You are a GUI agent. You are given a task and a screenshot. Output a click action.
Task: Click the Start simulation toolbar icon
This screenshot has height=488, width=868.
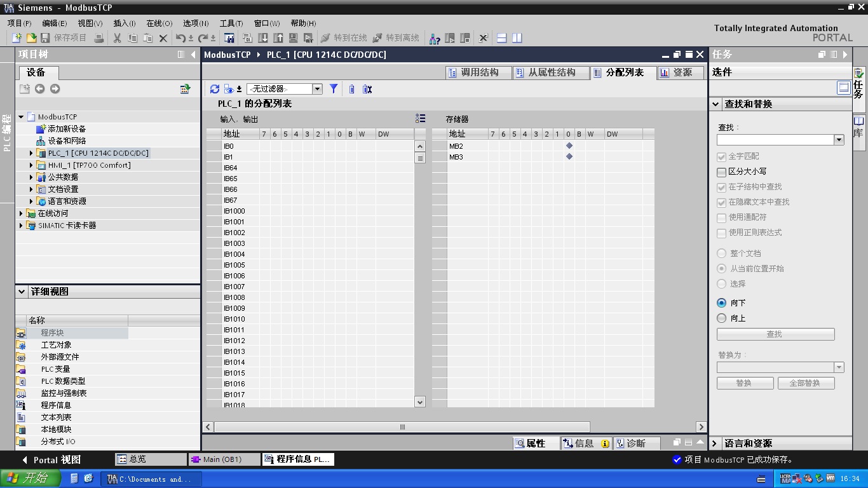pos(294,38)
